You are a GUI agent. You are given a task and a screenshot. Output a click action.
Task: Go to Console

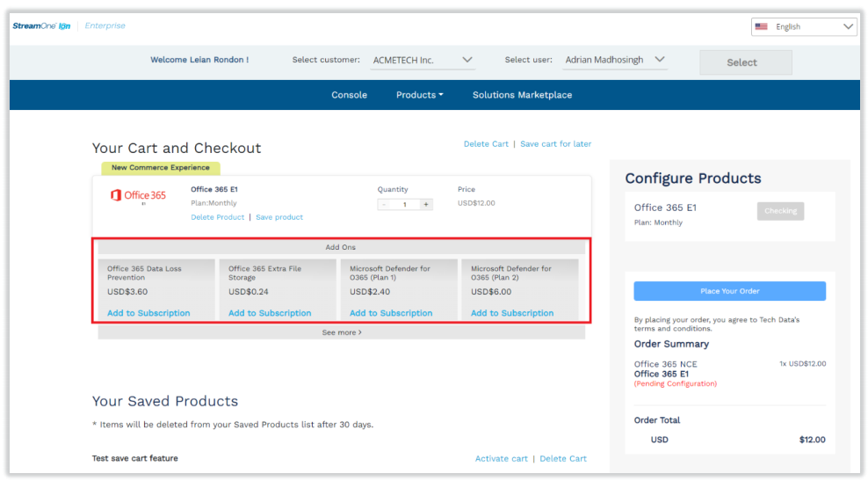click(x=349, y=95)
